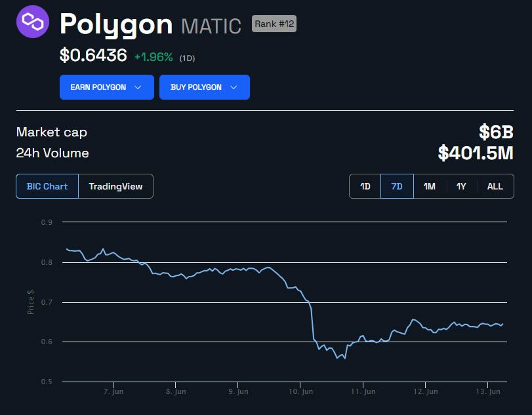
Task: Click the Rank #12 badge
Action: point(274,24)
